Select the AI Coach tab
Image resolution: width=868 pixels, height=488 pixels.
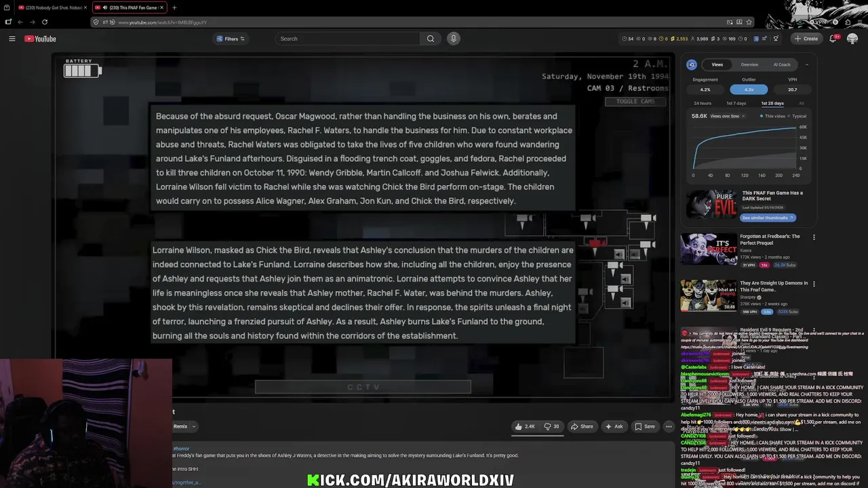tap(782, 64)
